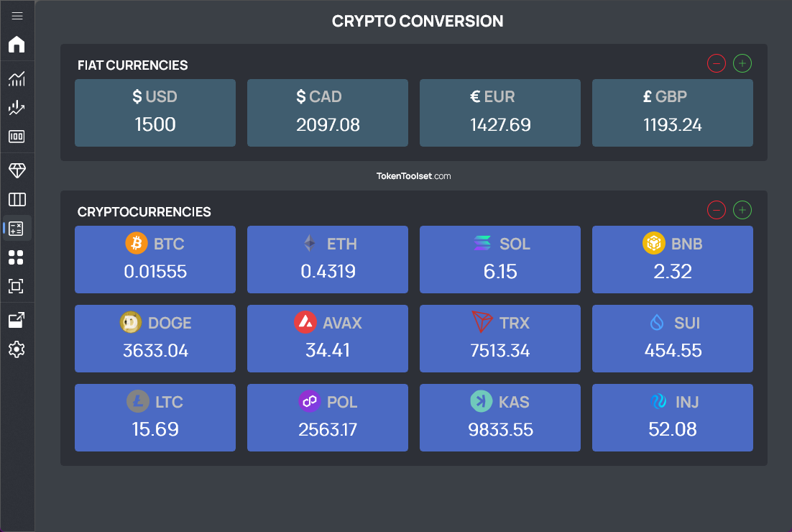
Task: Edit the USD amount 1500
Action: (155, 125)
